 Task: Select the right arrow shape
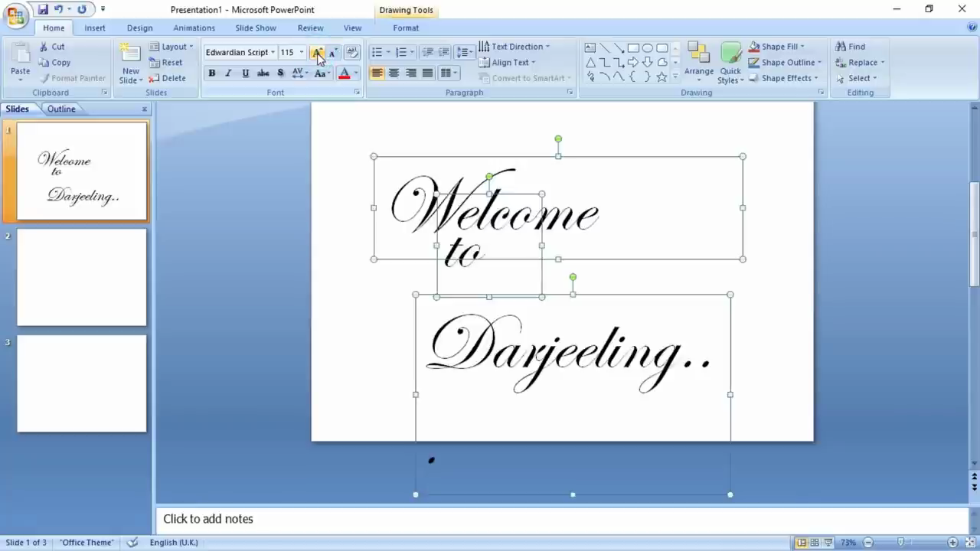point(633,62)
